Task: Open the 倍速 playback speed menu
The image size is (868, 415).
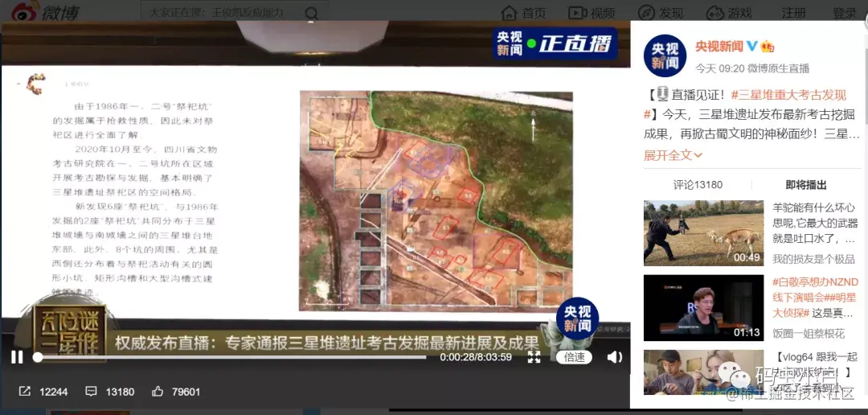Action: click(x=574, y=357)
